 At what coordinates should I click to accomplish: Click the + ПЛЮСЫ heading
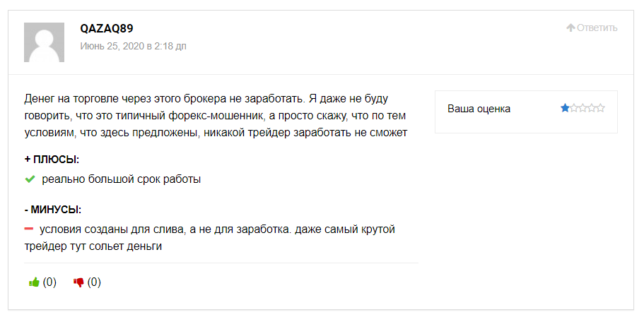(x=52, y=160)
